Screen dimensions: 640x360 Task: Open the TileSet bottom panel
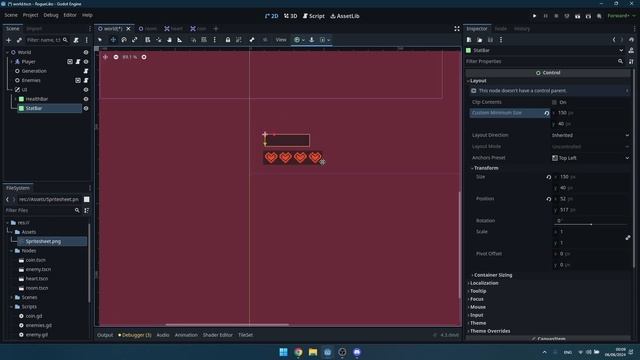[245, 335]
